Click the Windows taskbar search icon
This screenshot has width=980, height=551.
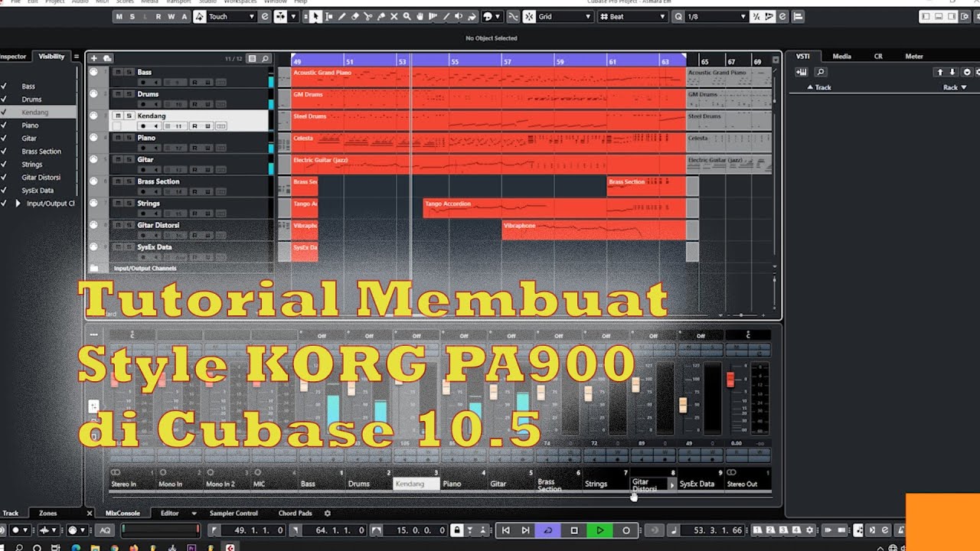click(18, 547)
